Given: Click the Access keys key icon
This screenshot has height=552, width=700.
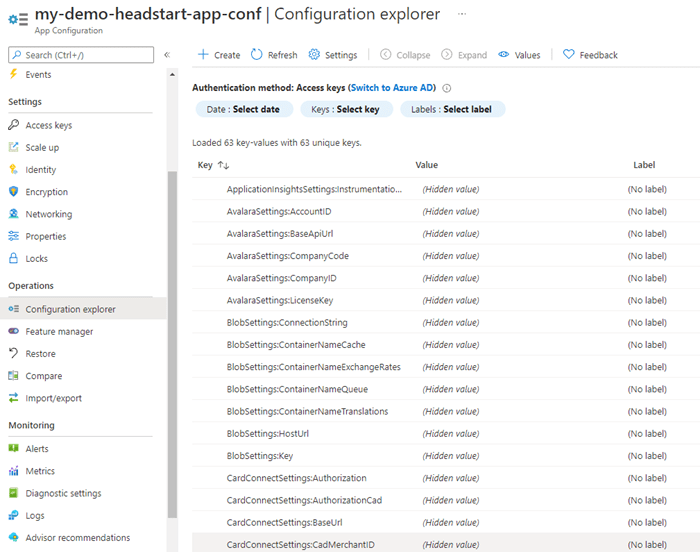Looking at the screenshot, I should coord(13,125).
